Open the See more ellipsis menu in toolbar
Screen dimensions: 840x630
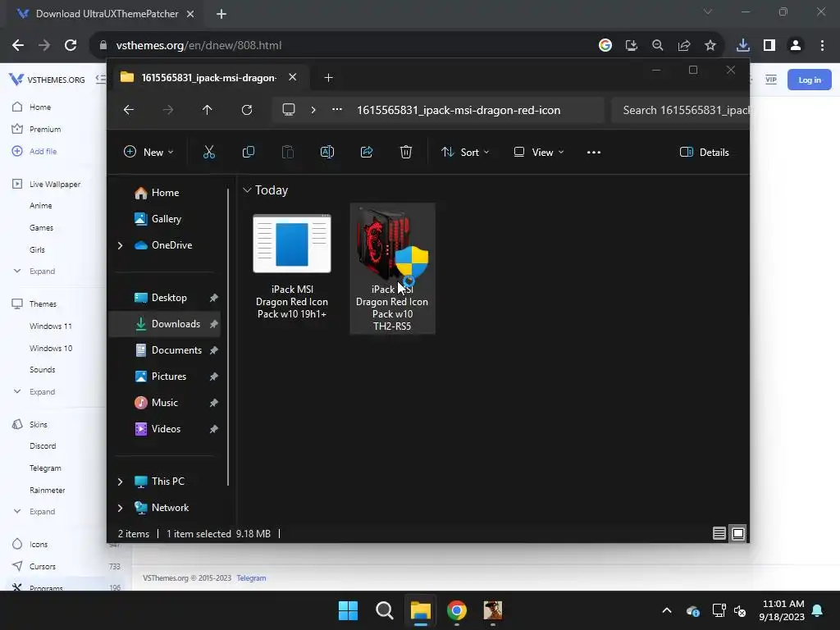pos(594,152)
